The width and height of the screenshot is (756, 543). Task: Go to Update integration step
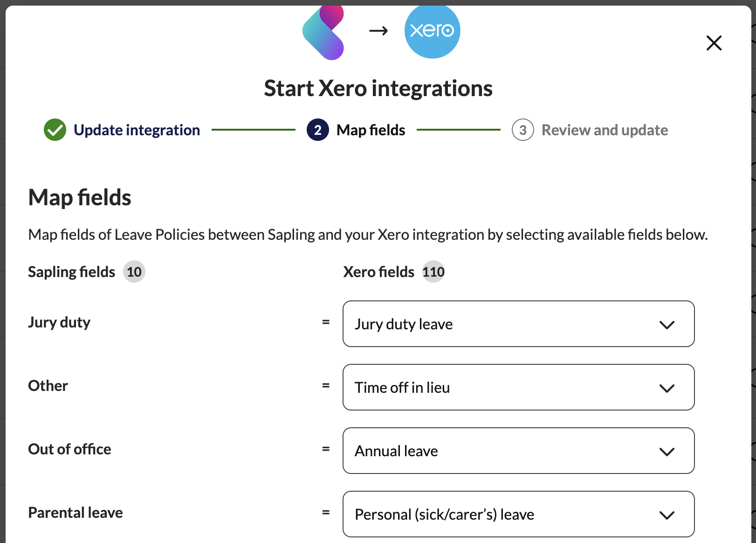[137, 130]
